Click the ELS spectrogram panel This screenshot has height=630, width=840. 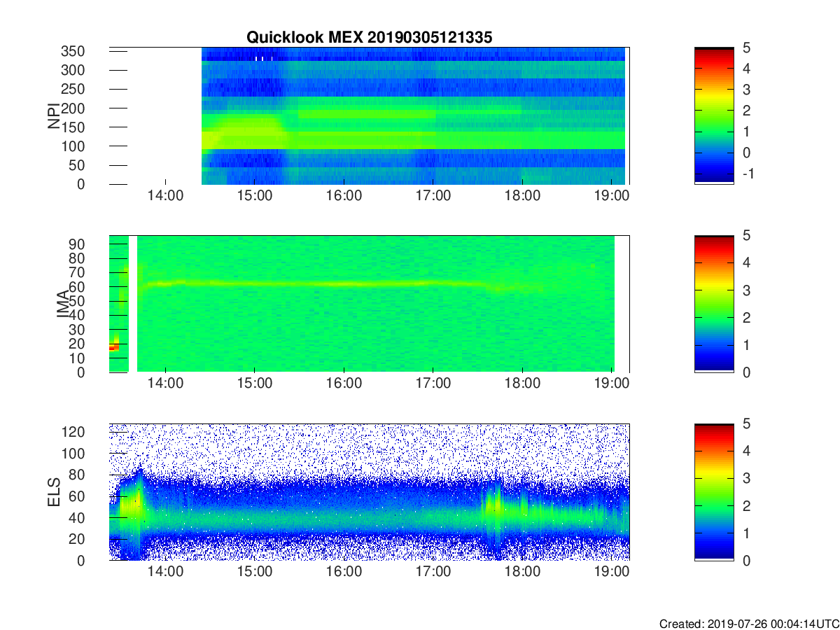pos(369,492)
